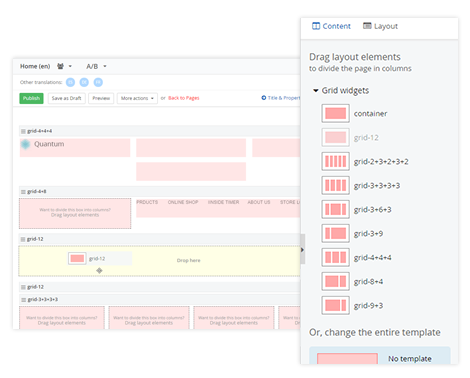Viewport: 470px width, 378px height.
Task: Open the A/B dropdown
Action: pyautogui.click(x=96, y=66)
